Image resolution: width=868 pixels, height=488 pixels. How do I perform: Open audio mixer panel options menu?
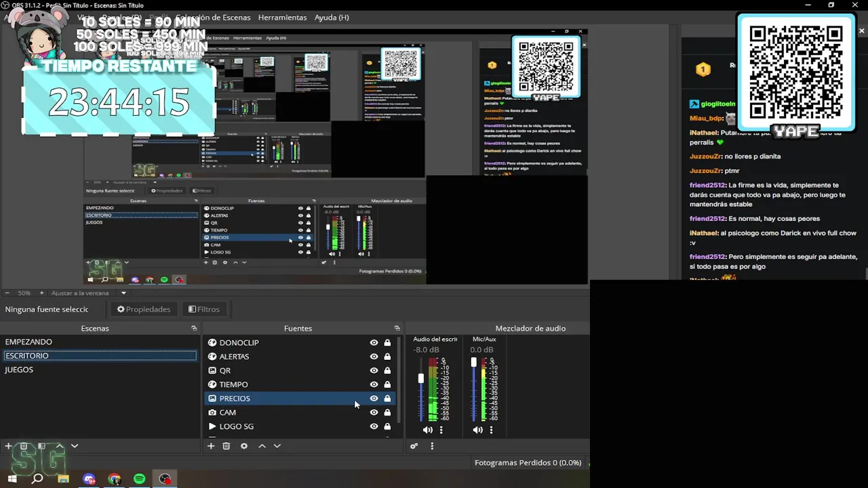coord(432,446)
